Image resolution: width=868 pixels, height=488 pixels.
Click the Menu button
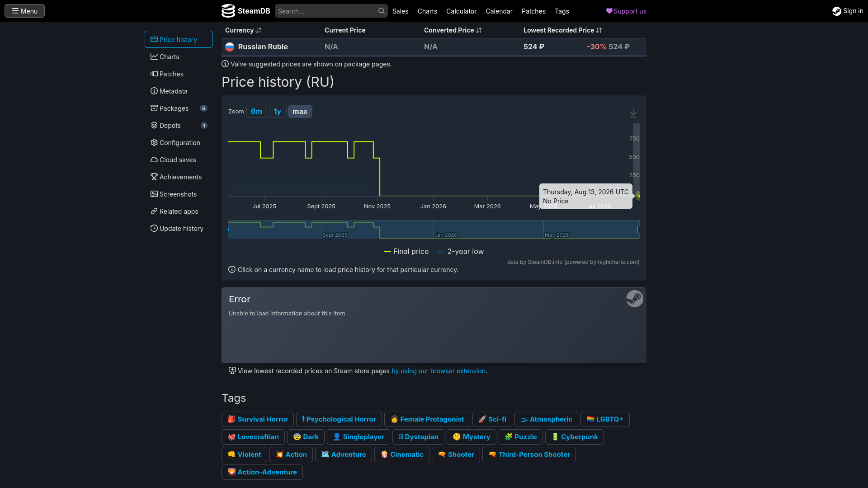24,11
